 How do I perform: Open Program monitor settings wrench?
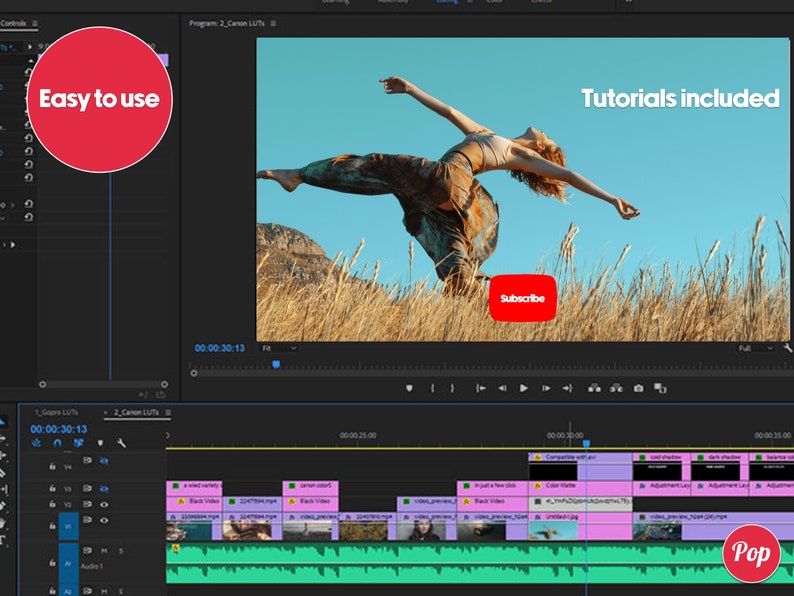coord(788,348)
